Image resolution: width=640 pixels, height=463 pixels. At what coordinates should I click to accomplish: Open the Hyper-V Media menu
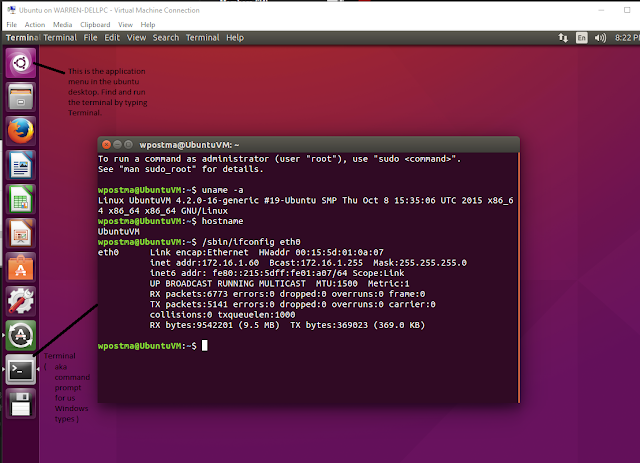[x=62, y=24]
